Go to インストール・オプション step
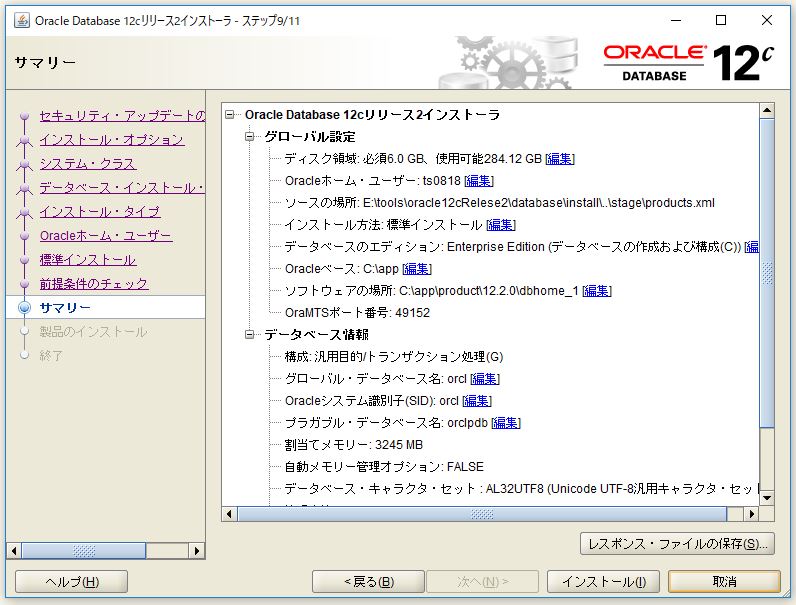The width and height of the screenshot is (796, 605). tap(112, 140)
